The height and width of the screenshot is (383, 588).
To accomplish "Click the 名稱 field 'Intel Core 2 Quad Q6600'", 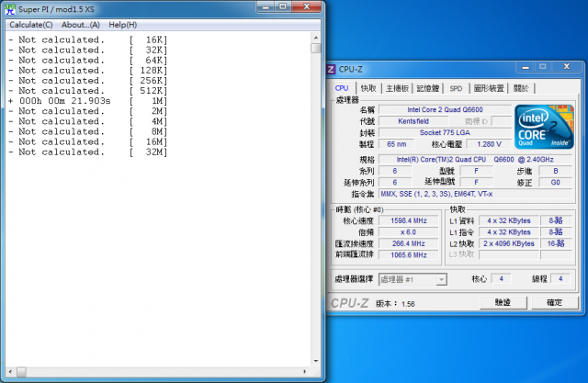I will click(x=445, y=110).
